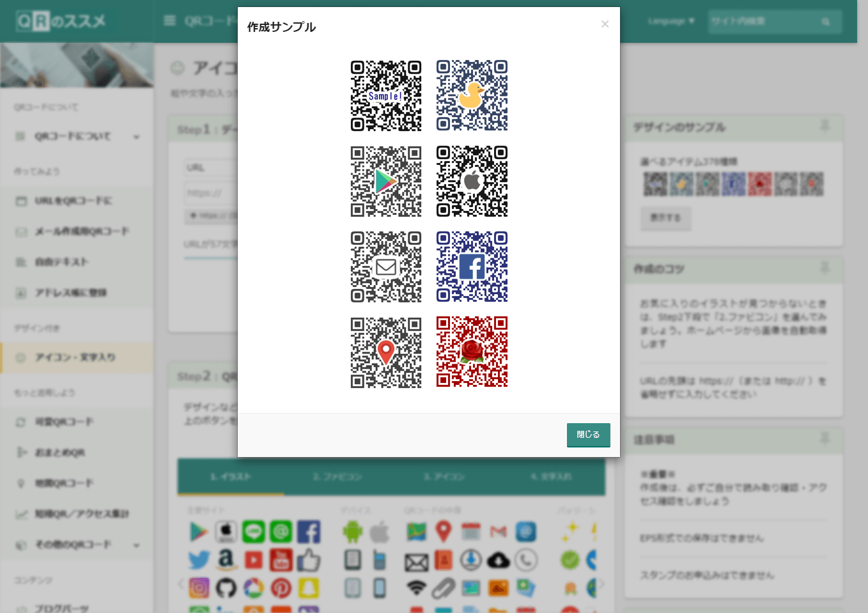
Task: Open the red rose QR code sample
Action: [x=472, y=353]
